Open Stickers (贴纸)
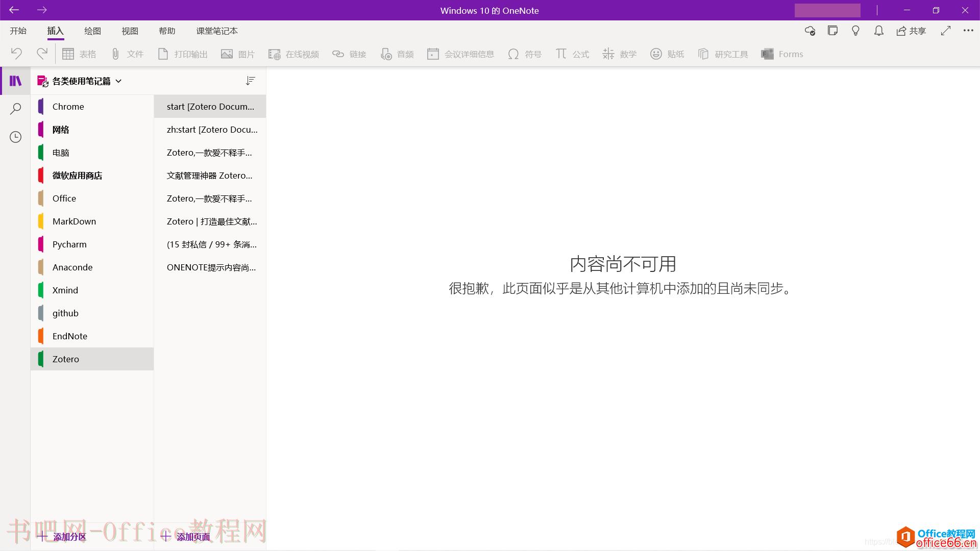Viewport: 980px width, 551px height. point(667,54)
